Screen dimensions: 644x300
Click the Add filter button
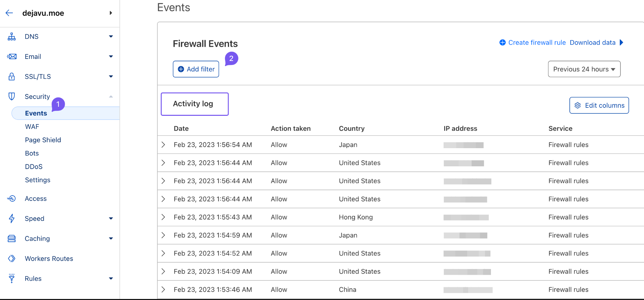pos(196,69)
